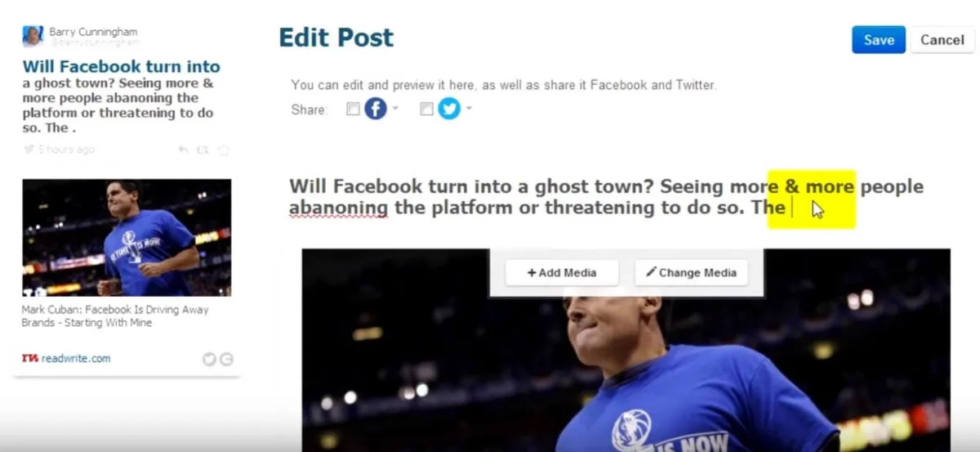
Task: Click the reply arrow icon on preview card
Action: (x=183, y=150)
